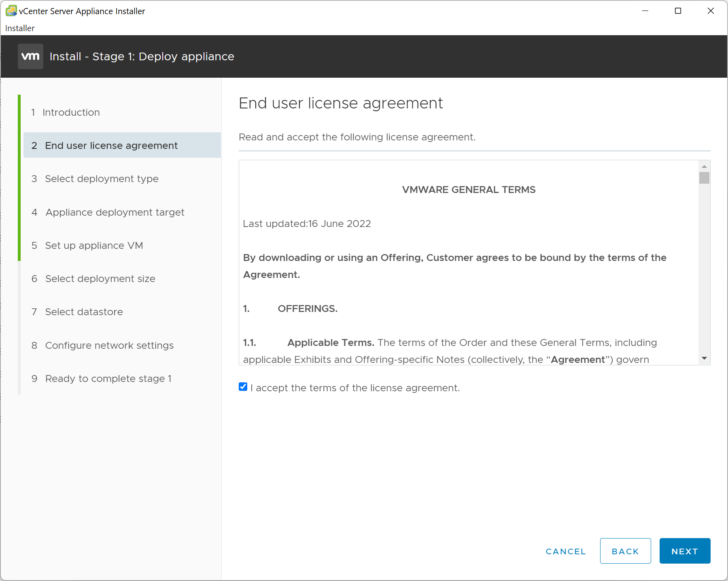The image size is (728, 581).
Task: Click the scrollbar down arrow on the license text
Action: point(705,358)
